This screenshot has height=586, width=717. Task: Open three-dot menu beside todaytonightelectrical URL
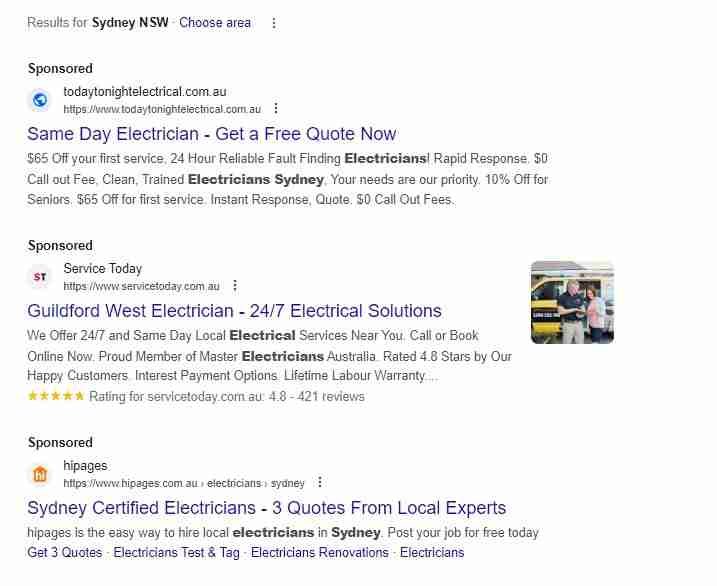pyautogui.click(x=276, y=109)
